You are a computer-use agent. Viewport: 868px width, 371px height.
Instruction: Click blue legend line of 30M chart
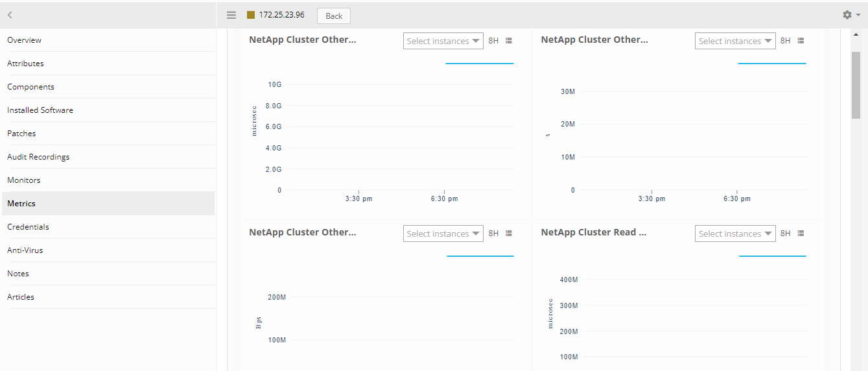(772, 64)
